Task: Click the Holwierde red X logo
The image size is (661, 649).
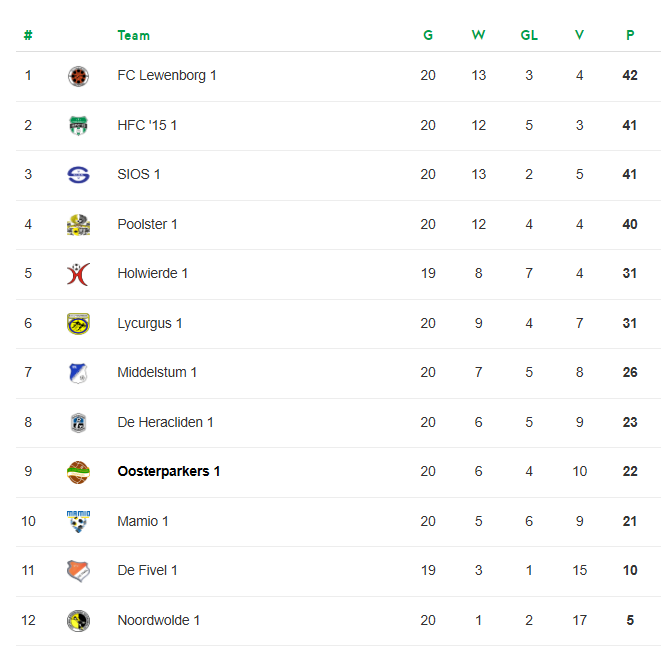Action: click(x=78, y=274)
